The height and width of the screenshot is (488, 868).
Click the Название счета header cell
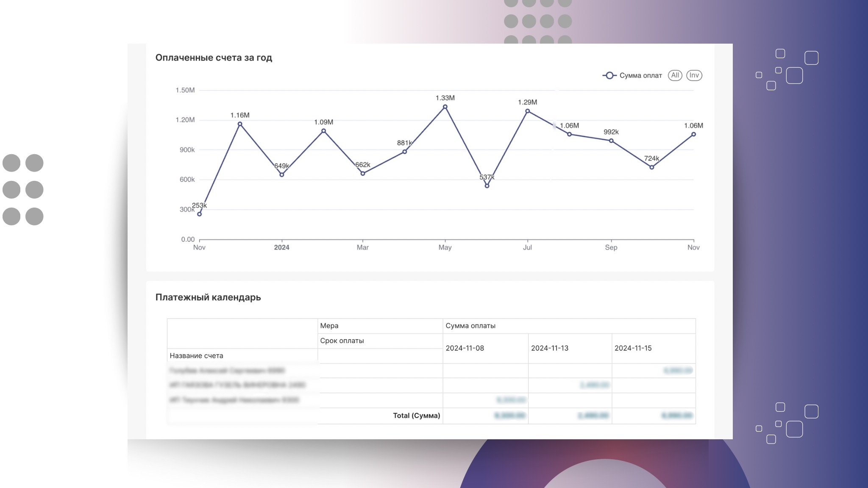196,356
